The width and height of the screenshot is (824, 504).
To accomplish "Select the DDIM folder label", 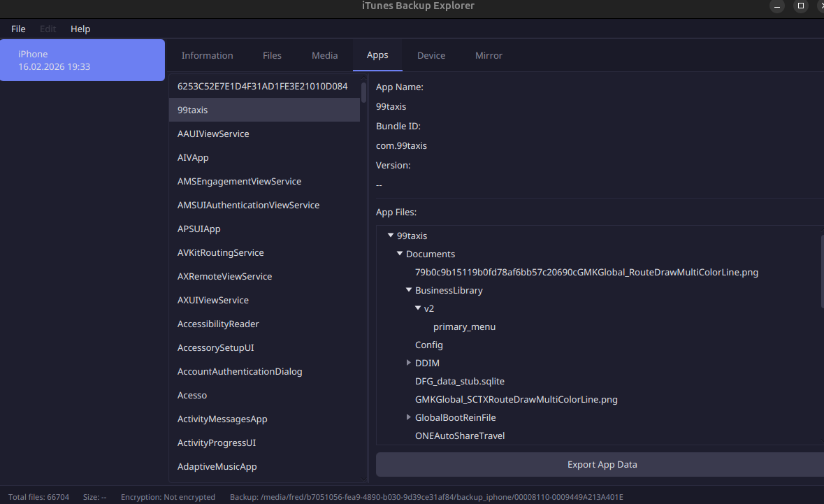I will (427, 363).
